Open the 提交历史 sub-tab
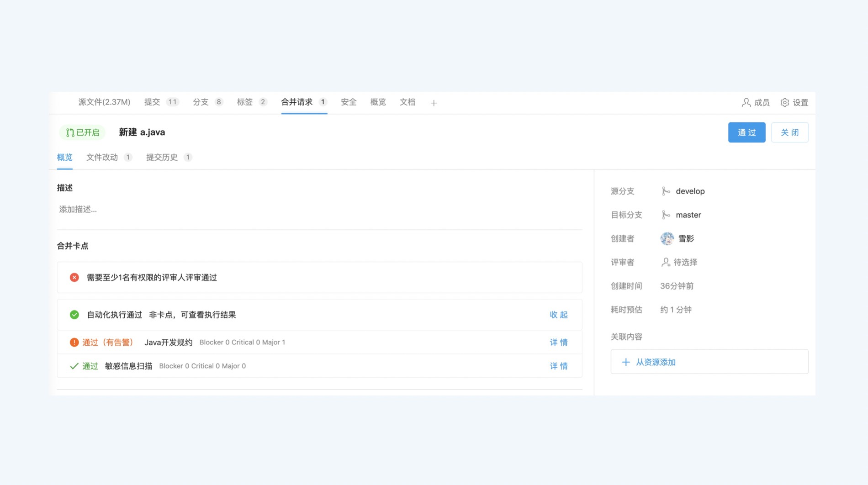 (x=169, y=158)
